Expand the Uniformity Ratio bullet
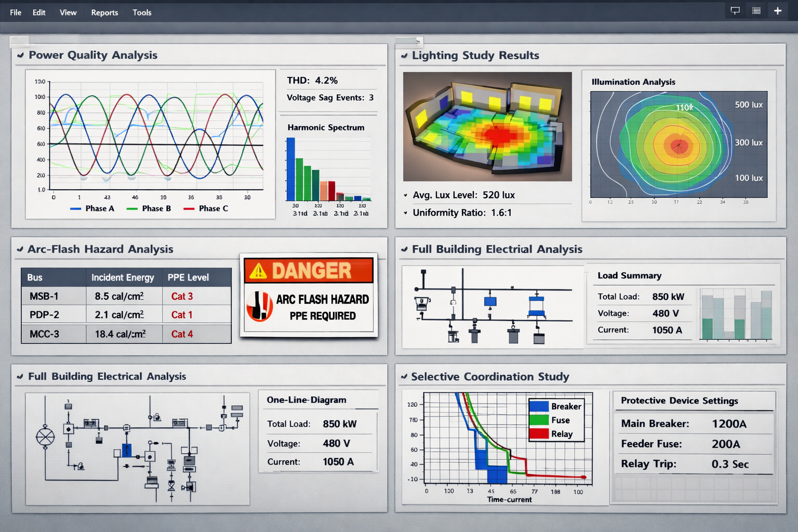This screenshot has width=798, height=532. [405, 213]
